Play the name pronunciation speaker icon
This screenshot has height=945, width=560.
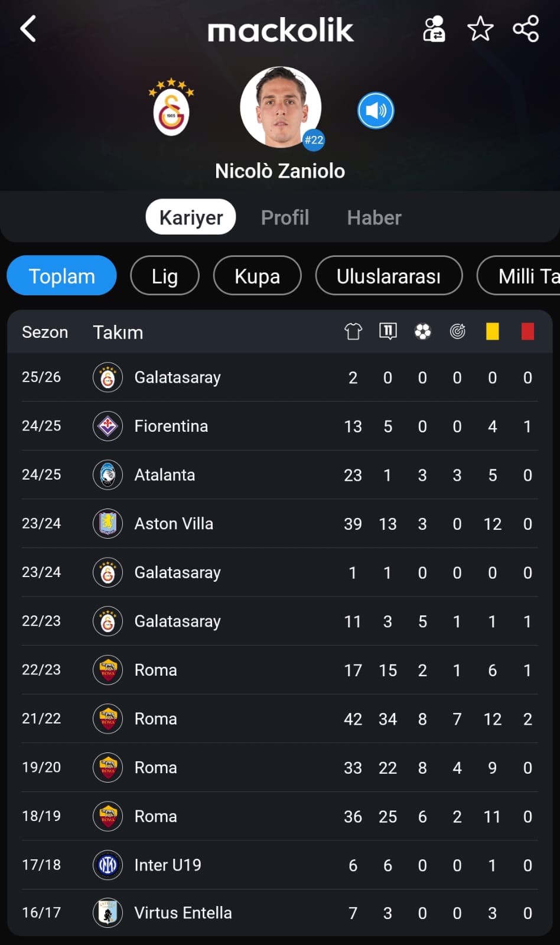376,110
